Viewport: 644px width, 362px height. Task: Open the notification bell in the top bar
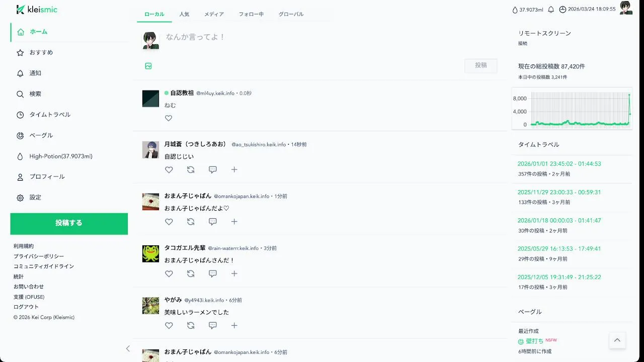[x=551, y=10]
